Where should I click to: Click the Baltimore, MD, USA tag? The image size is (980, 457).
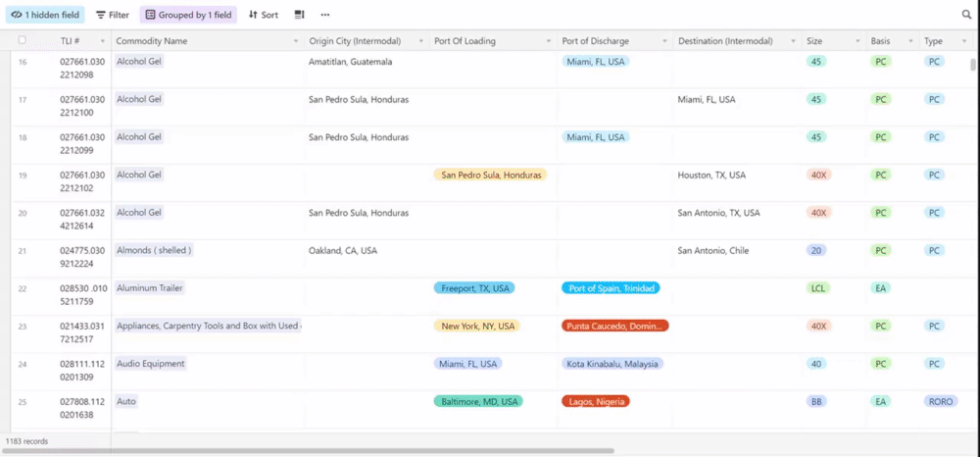[x=478, y=401]
